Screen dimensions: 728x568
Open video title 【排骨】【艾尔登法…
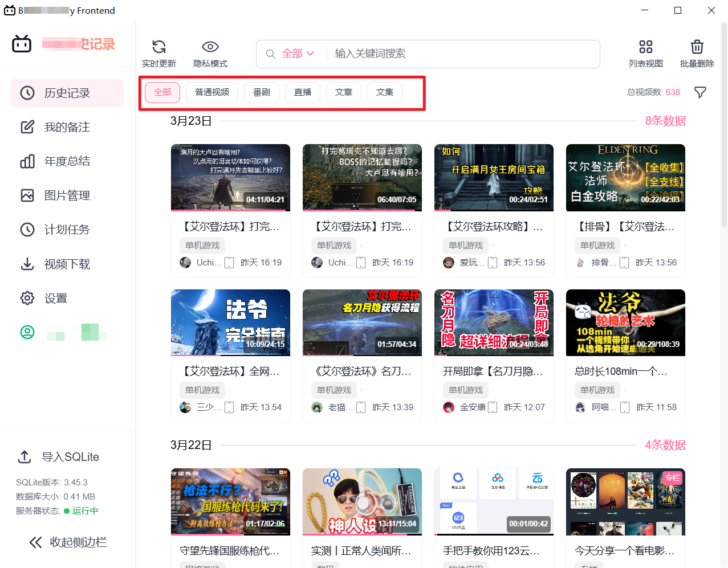click(x=625, y=227)
